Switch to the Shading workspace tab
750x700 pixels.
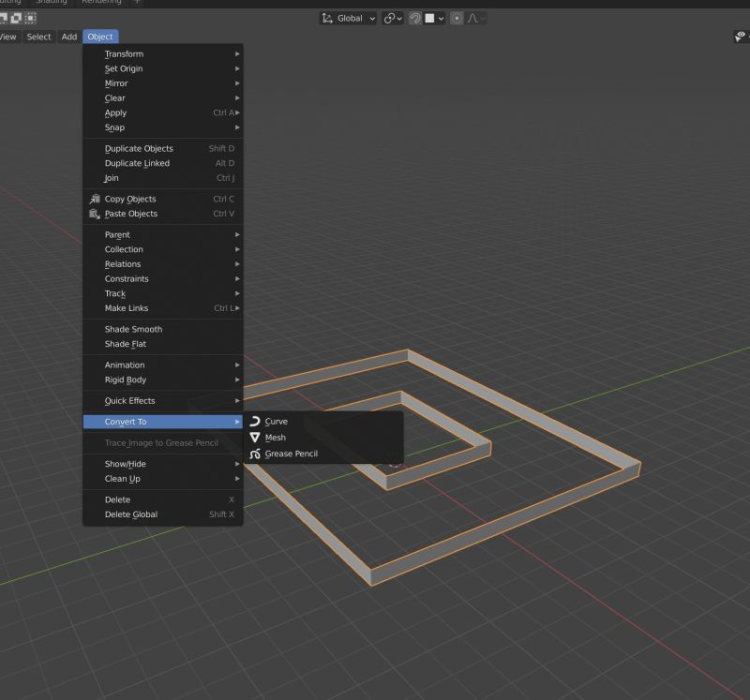[x=52, y=2]
